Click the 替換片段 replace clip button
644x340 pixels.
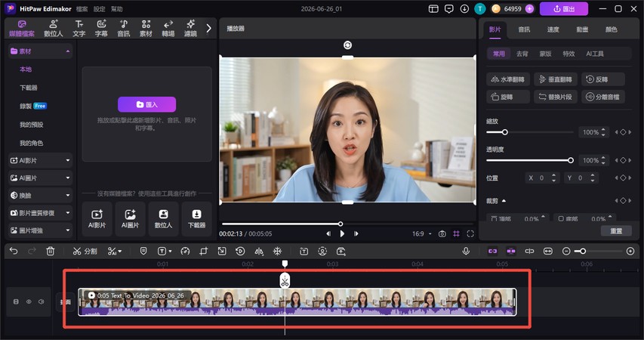tap(556, 97)
